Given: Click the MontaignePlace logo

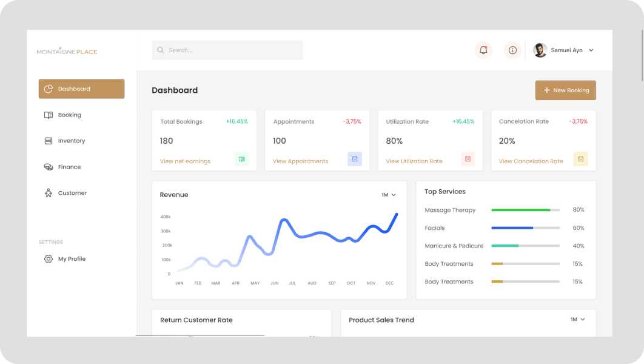Looking at the screenshot, I should pos(67,52).
